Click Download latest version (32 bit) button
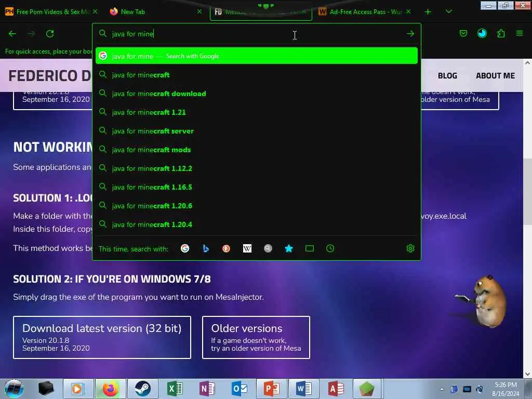Image resolution: width=532 pixels, height=399 pixels. [102, 337]
